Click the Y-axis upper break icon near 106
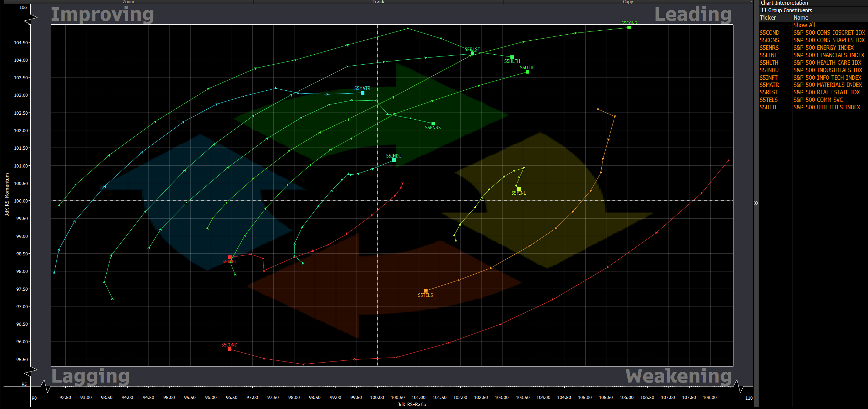The height and width of the screenshot is (409, 868). pyautogui.click(x=31, y=19)
